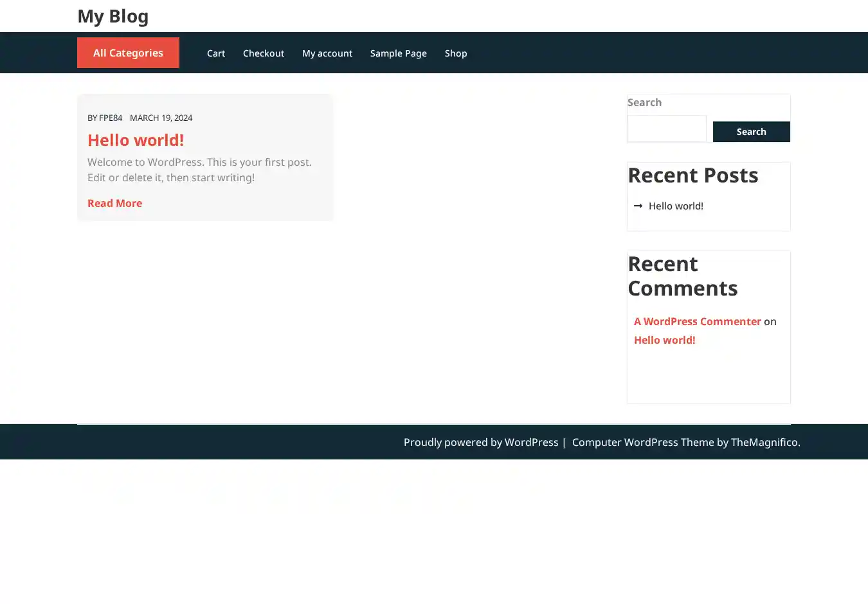Click the Search label above the field
The image size is (868, 604).
click(x=644, y=102)
